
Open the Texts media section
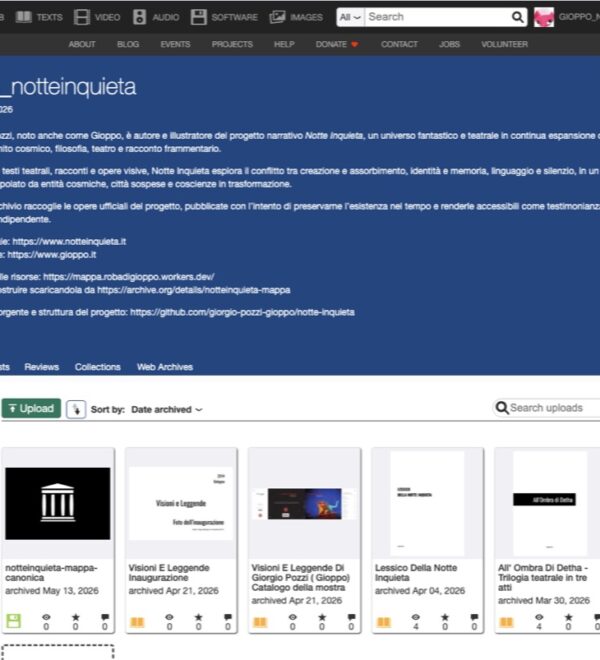click(39, 17)
